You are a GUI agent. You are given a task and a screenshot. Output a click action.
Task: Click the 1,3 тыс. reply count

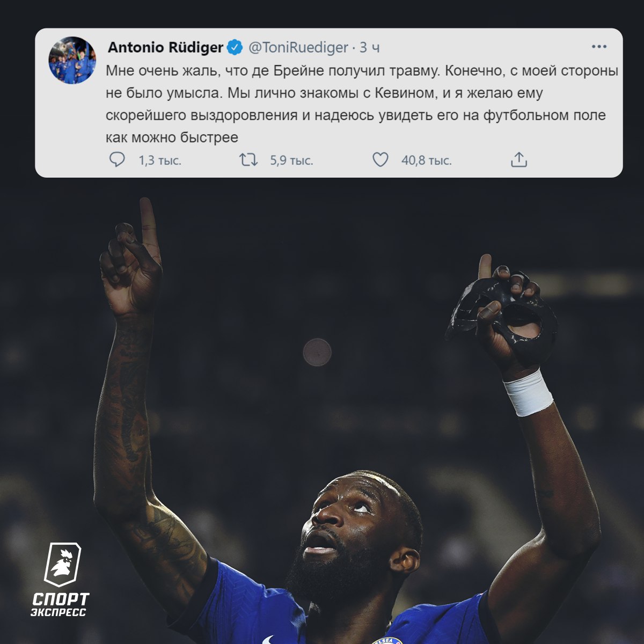click(160, 160)
